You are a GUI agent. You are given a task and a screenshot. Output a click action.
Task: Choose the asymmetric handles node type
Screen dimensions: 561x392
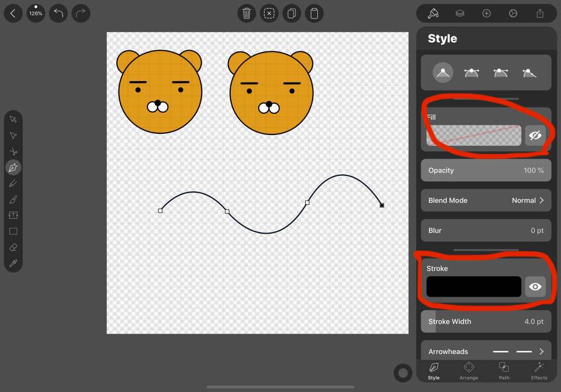(501, 72)
